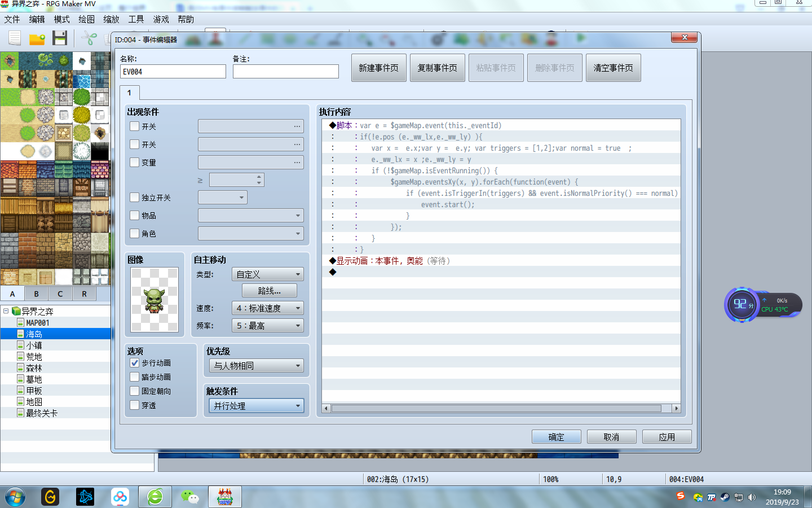Click the right arrow of horizontal scrollbar
812x508 pixels.
(x=676, y=408)
